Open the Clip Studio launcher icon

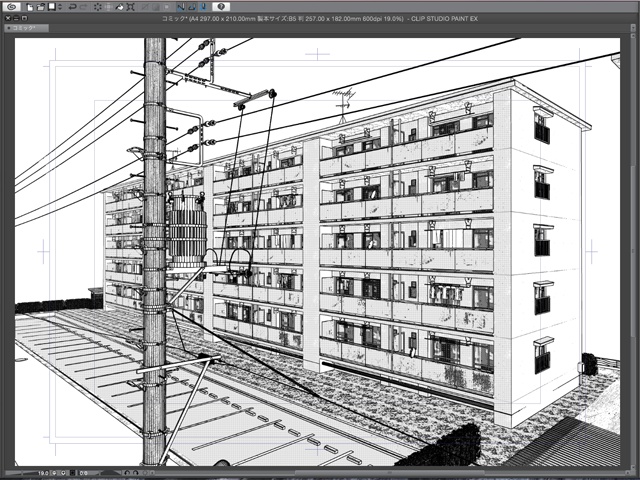point(12,7)
